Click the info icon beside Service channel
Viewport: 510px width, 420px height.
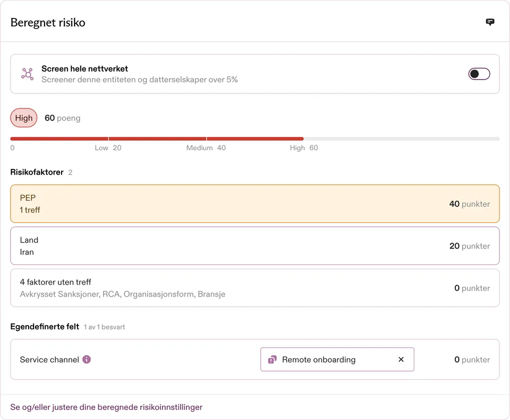click(x=87, y=359)
